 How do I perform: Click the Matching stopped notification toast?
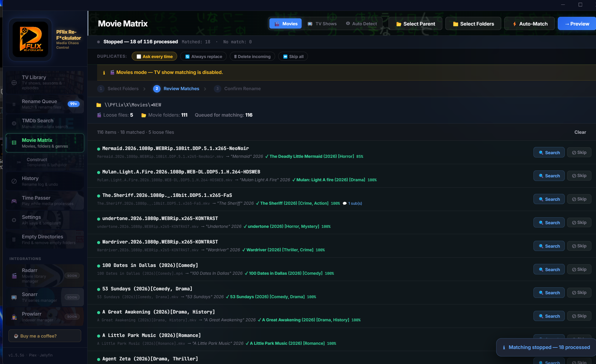click(x=546, y=347)
